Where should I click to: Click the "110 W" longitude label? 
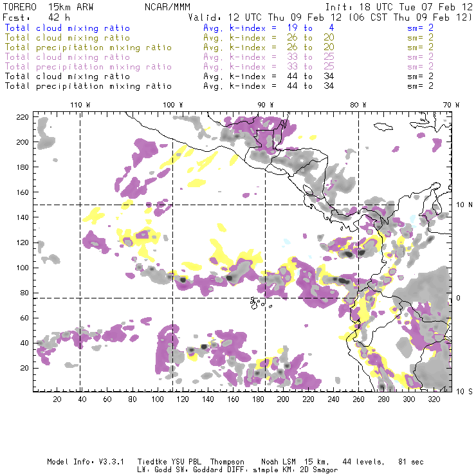coord(80,105)
